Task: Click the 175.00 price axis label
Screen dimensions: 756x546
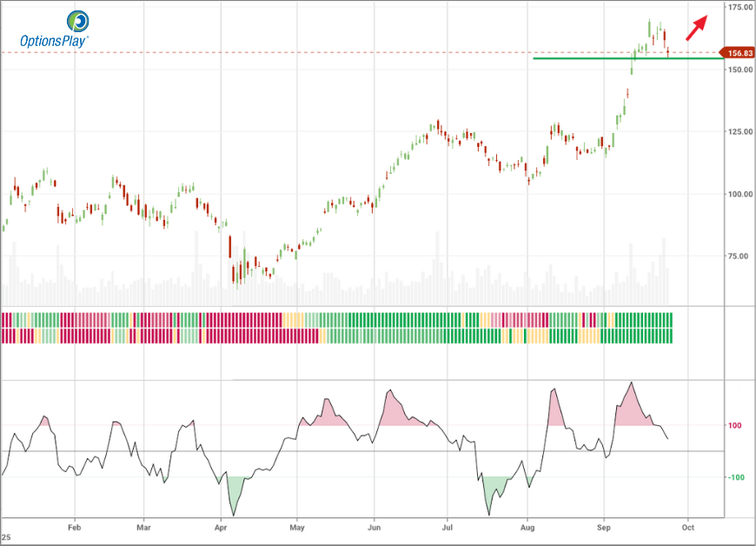Action: click(739, 7)
